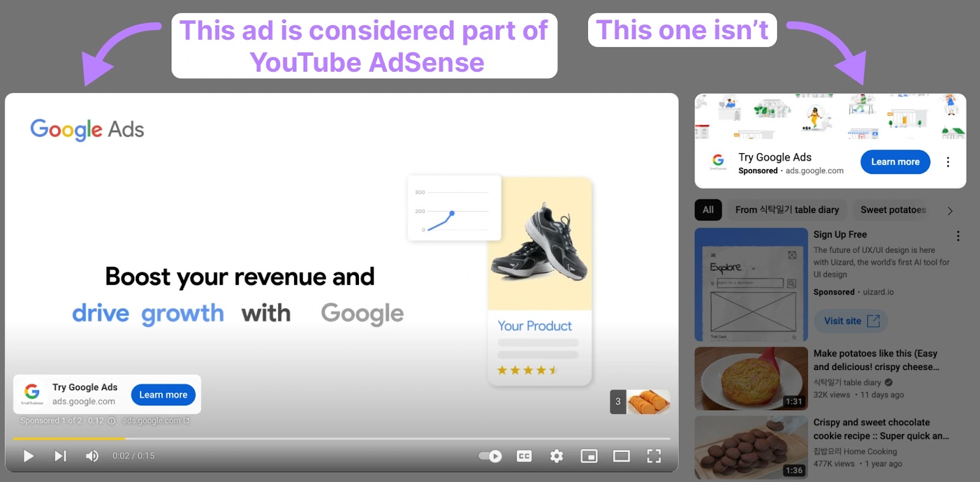Mute the video using speaker icon
The height and width of the screenshot is (482, 980).
coord(92,456)
